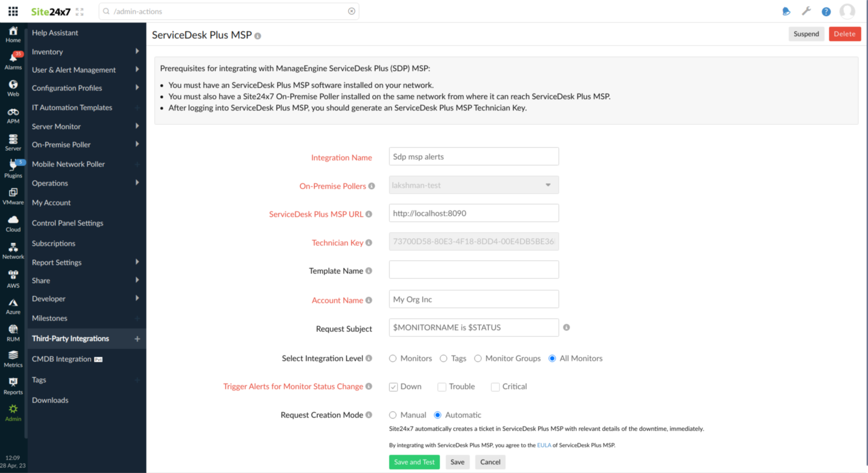Enable the Trouble status checkbox
The width and height of the screenshot is (868, 473).
441,387
